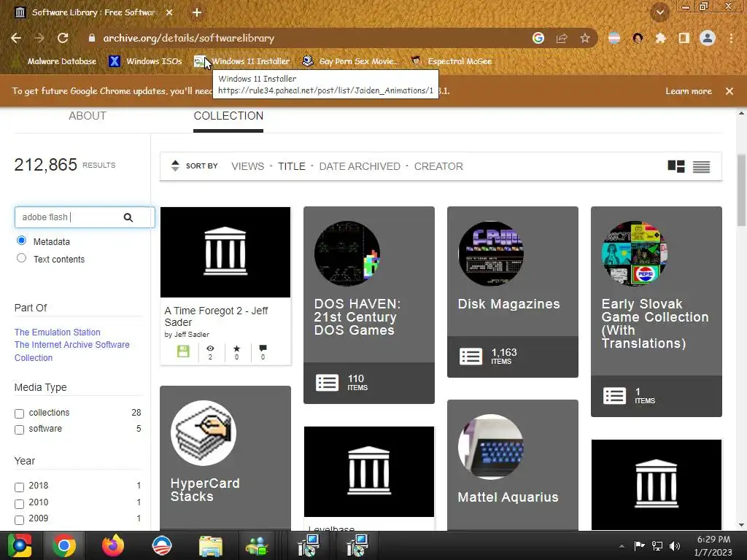Sort results by DATE ARCHIVED
747x560 pixels.
coord(360,166)
